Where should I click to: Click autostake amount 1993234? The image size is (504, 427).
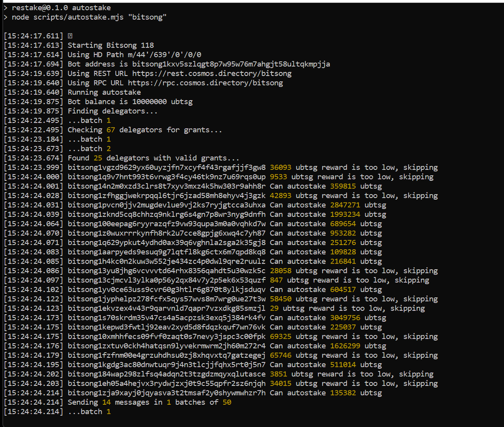345,214
